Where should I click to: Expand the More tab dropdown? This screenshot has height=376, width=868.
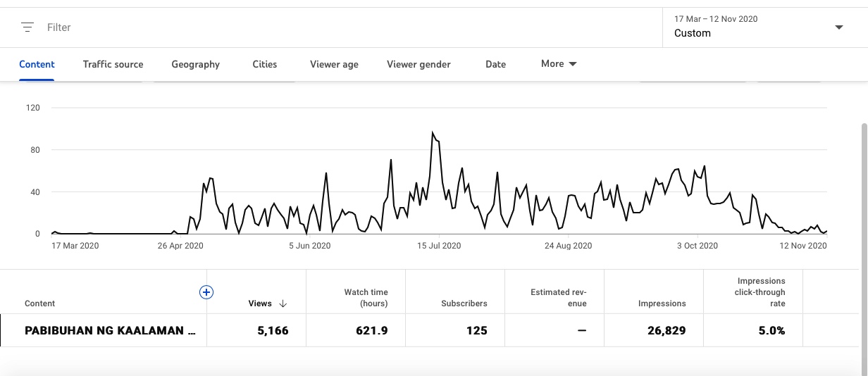(x=559, y=64)
